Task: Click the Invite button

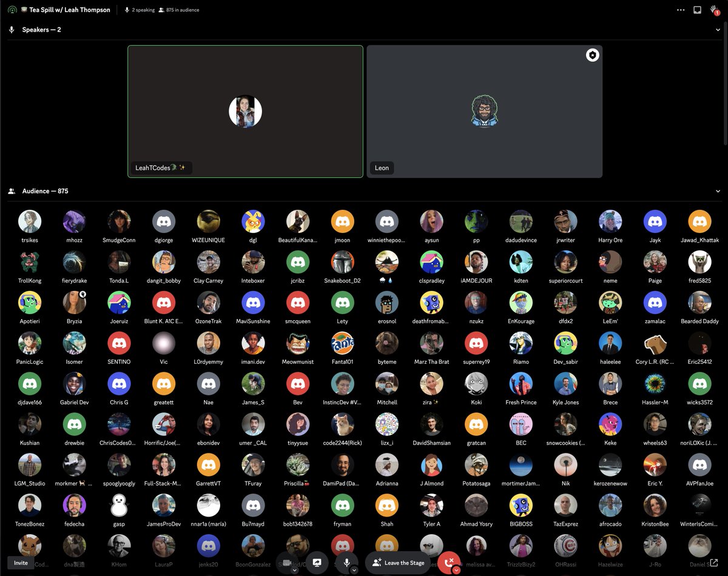Action: 21,563
